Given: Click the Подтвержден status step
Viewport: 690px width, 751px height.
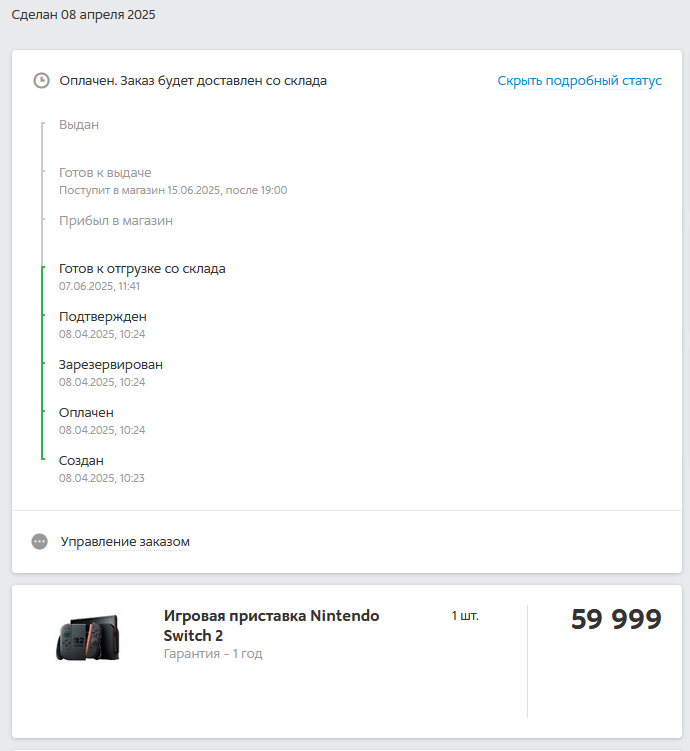Looking at the screenshot, I should 103,317.
